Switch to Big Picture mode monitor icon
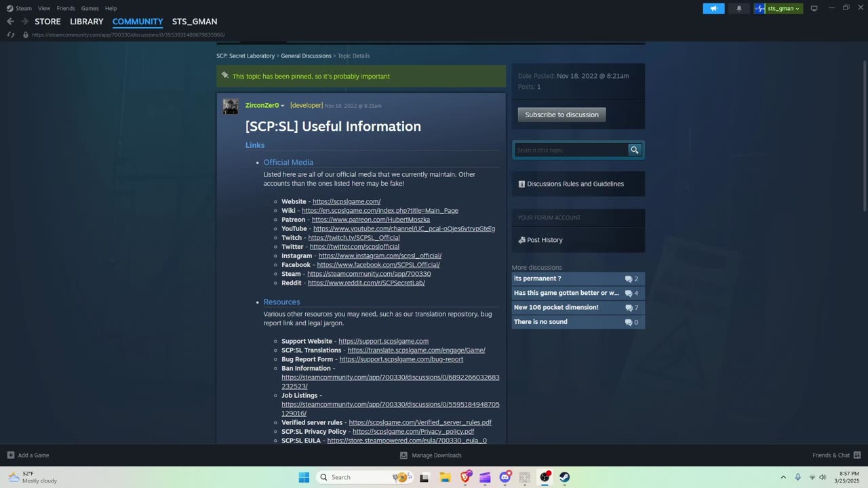The image size is (868, 488). (x=814, y=8)
